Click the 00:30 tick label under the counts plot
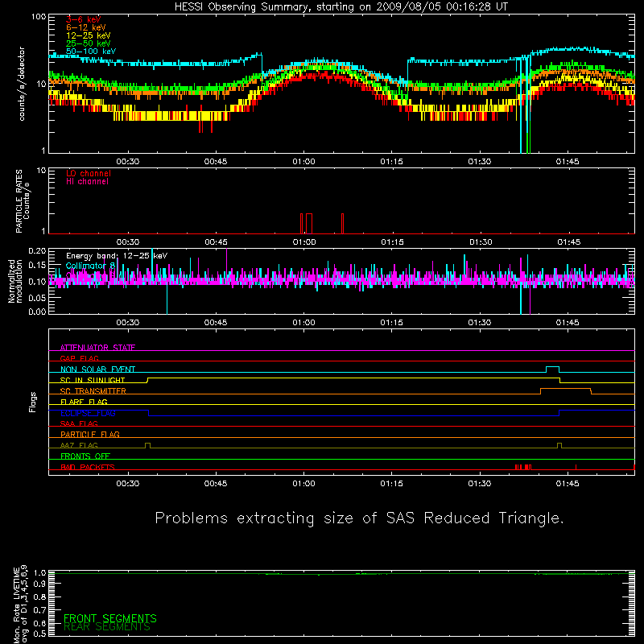Screen dimensions: 644x644 tap(128, 162)
